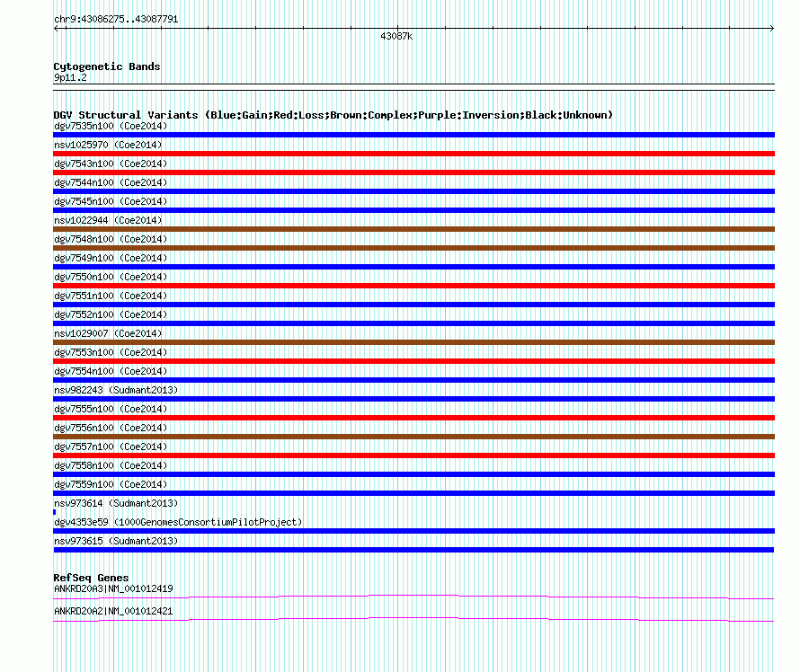The image size is (800, 672).
Task: Click the dgv7552n100 (Coe2014) blue bar
Action: [413, 323]
